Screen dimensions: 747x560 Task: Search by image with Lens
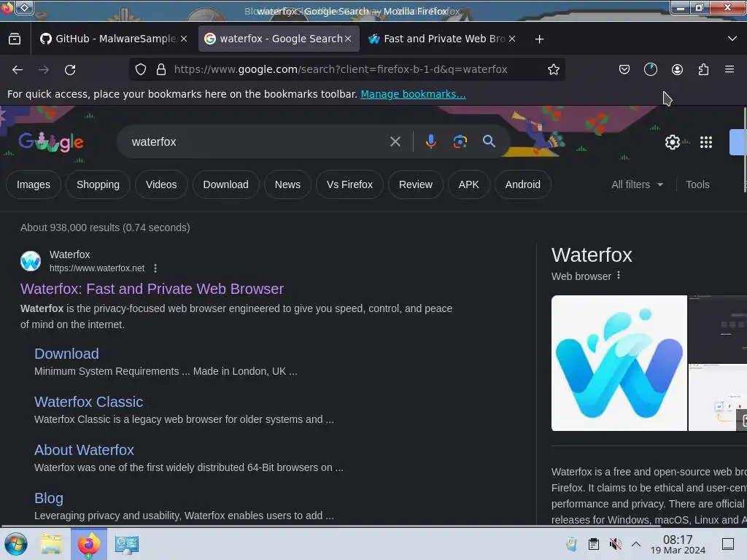tap(460, 141)
